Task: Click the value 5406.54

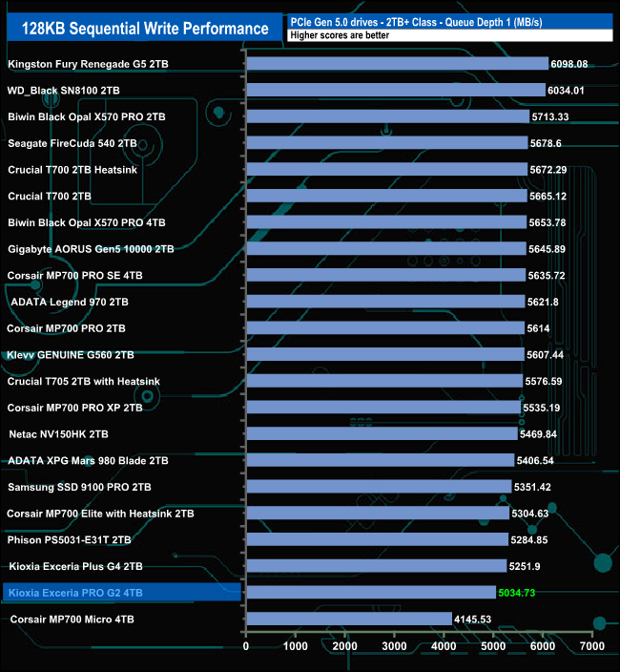Action: pos(535,461)
